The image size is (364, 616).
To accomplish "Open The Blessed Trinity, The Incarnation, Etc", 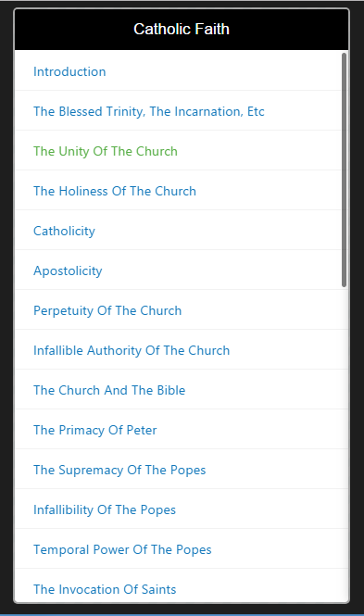I will tap(149, 111).
